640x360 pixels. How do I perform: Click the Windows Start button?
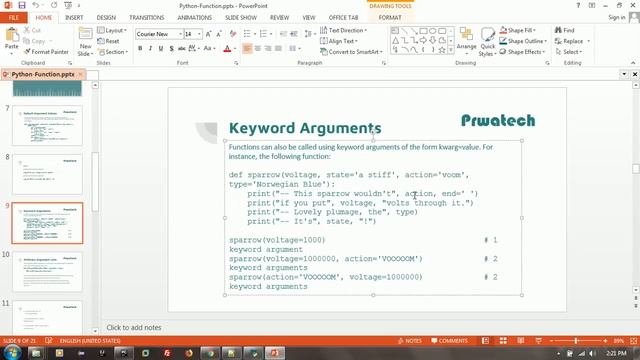click(x=12, y=352)
